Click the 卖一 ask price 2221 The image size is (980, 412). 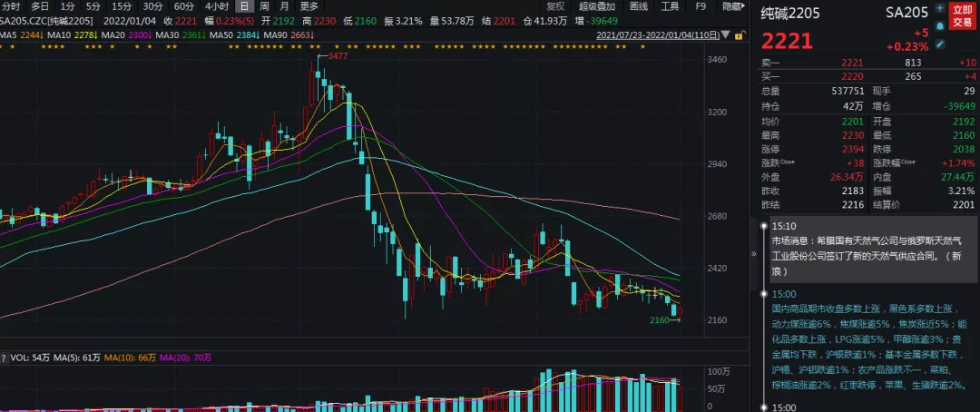[x=852, y=63]
